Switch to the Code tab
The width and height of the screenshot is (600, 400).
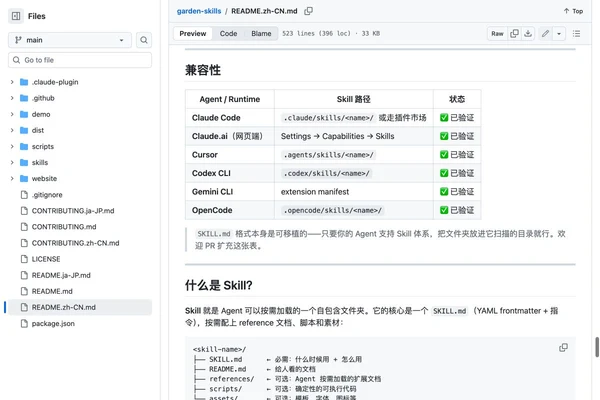tap(228, 33)
